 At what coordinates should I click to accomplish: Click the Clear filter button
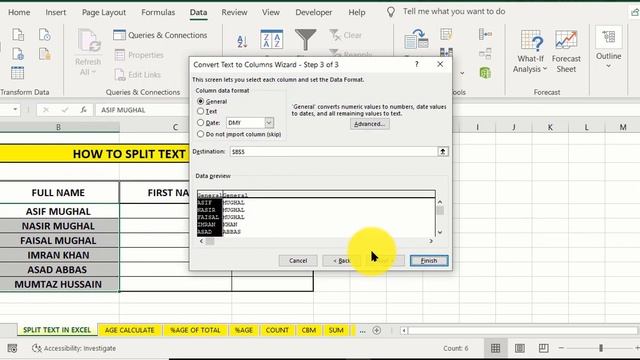[x=346, y=36]
